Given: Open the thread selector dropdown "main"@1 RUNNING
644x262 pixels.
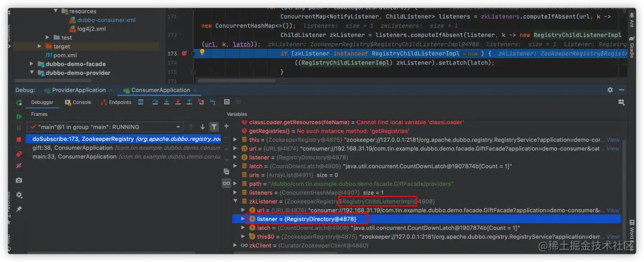Looking at the screenshot, I should pyautogui.click(x=105, y=127).
